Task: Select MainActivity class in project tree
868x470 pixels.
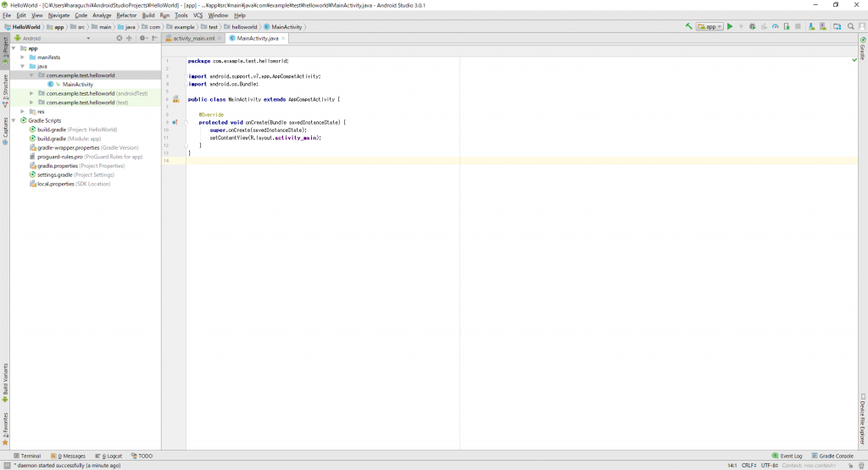Action: click(x=77, y=85)
